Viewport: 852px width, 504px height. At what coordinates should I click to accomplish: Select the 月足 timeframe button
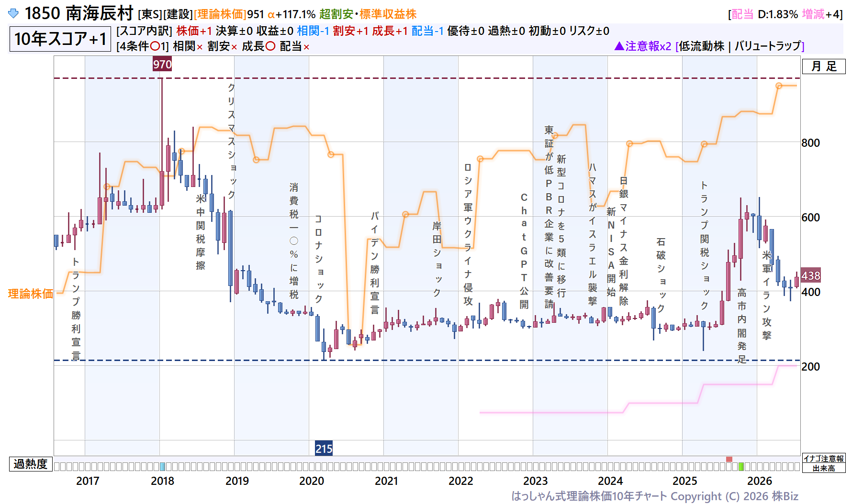[824, 66]
